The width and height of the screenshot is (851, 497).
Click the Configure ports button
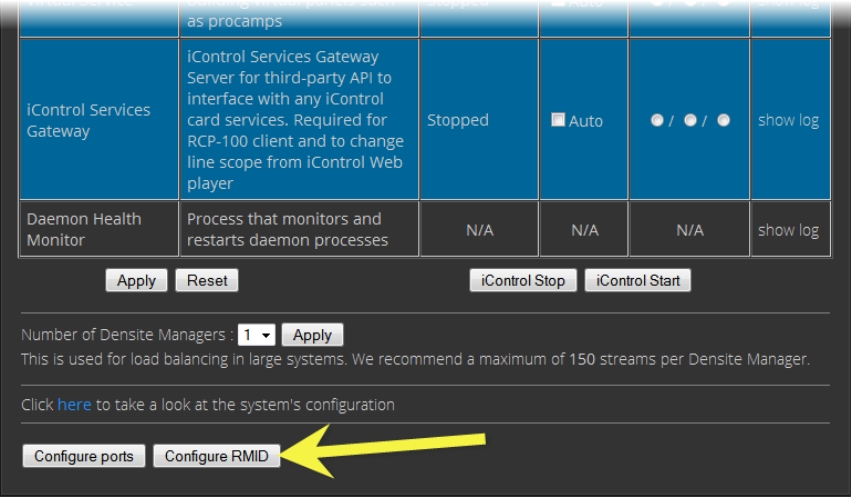point(84,456)
